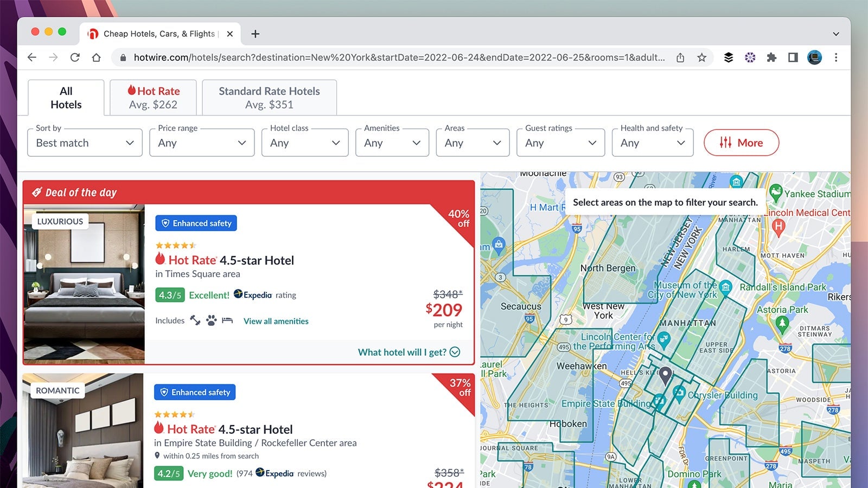
Task: Open the Guest ratings dropdown
Action: 560,143
